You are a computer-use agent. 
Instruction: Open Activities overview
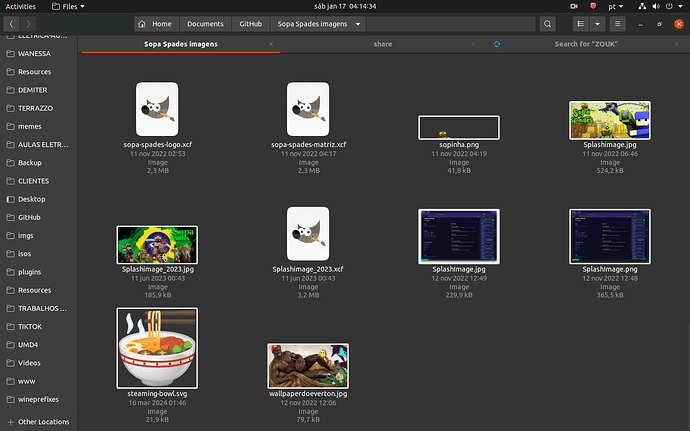(20, 6)
